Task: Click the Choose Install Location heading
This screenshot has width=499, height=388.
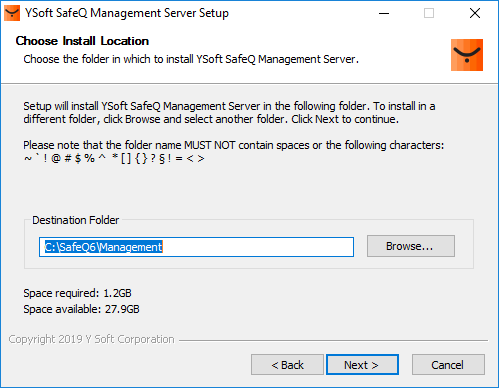Action: click(x=82, y=41)
